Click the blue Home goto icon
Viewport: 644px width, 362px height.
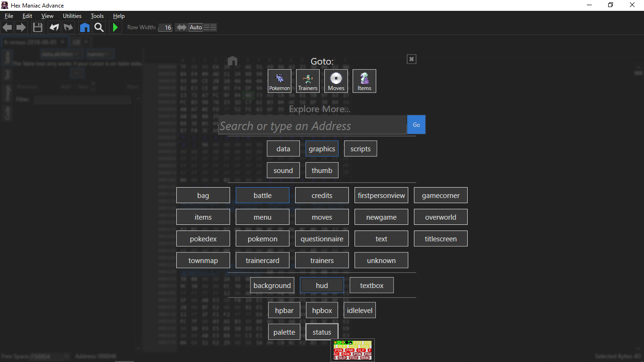85,27
